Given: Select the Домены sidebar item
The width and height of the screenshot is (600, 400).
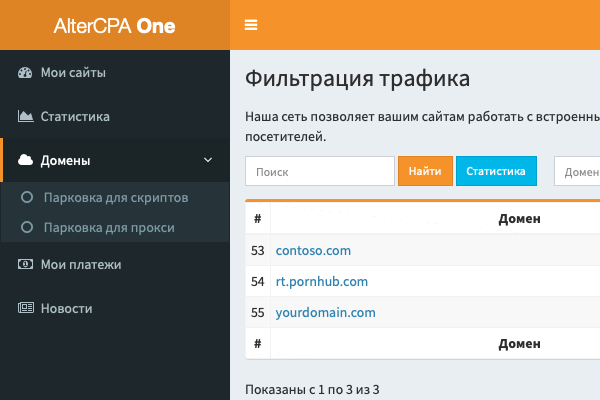Looking at the screenshot, I should [x=115, y=160].
